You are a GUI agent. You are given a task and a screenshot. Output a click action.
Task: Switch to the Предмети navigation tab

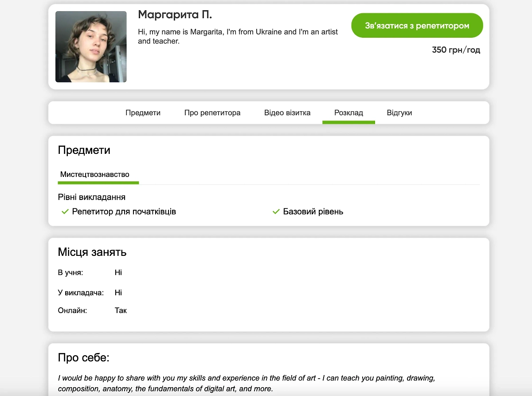[x=143, y=113]
